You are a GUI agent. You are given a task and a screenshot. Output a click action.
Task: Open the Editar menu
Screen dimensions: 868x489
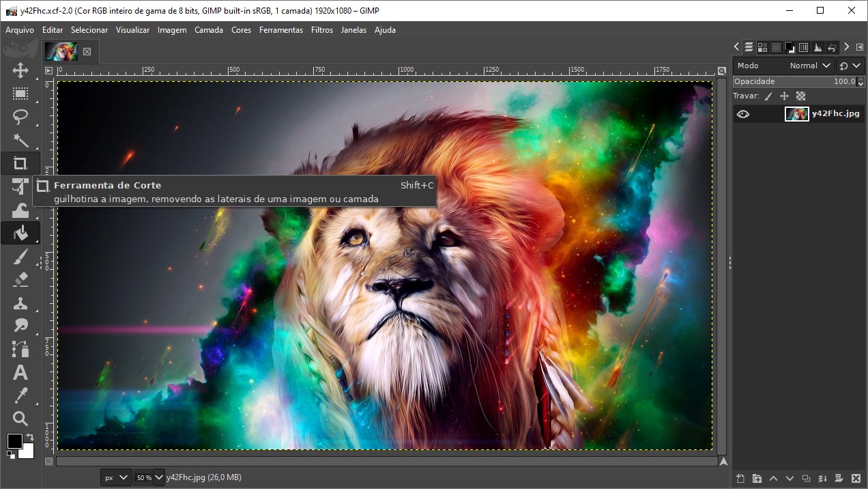tap(53, 30)
